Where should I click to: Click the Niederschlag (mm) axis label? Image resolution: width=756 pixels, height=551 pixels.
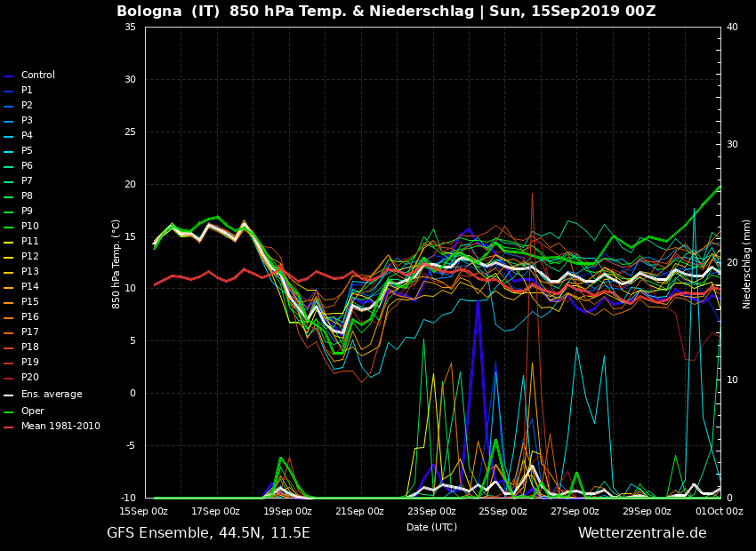coord(747,263)
